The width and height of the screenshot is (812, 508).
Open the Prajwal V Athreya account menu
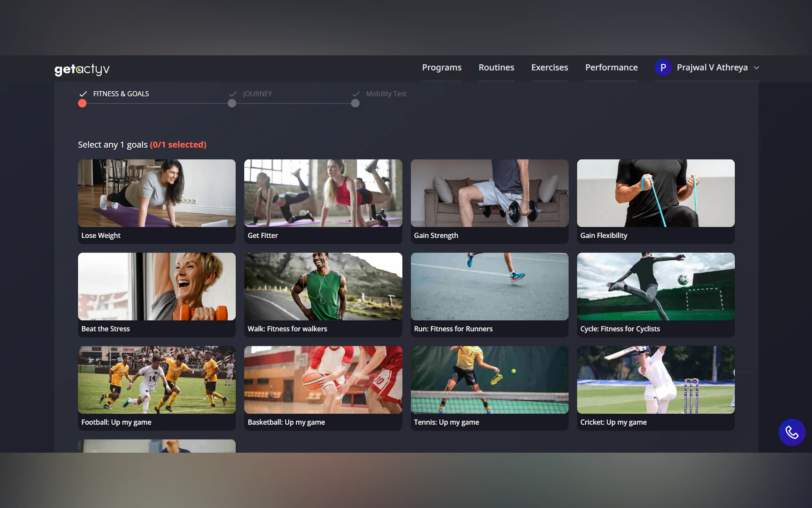pyautogui.click(x=712, y=67)
